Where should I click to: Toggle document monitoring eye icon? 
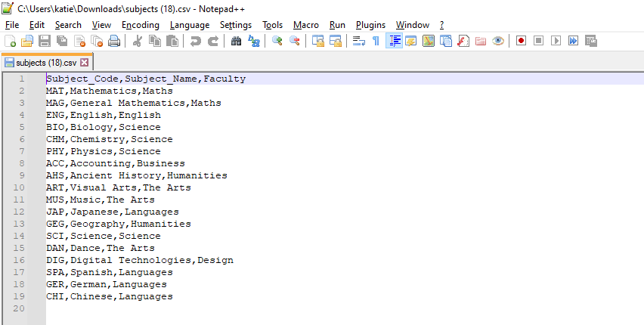[497, 41]
